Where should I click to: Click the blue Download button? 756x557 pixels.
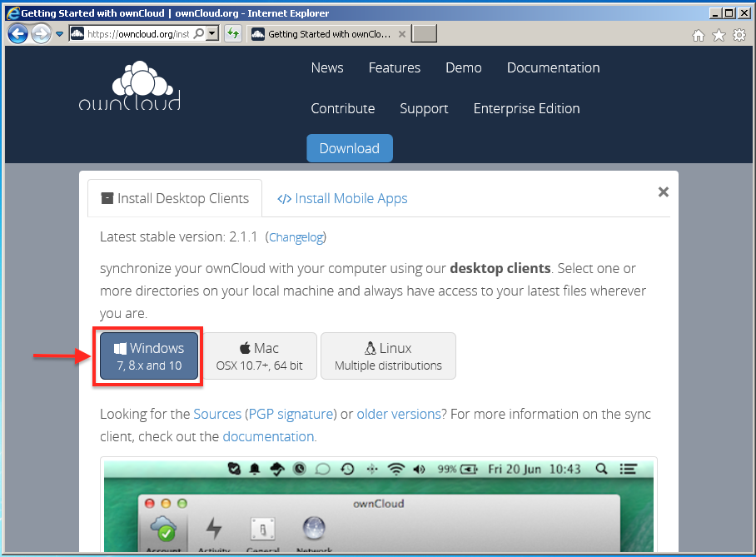(x=350, y=148)
